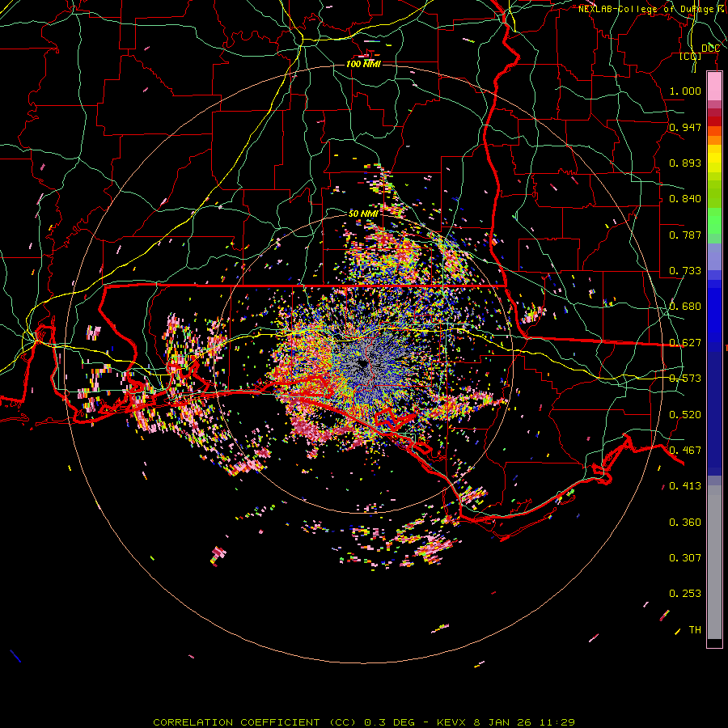Viewport: 728px width, 728px height.
Task: Click the 0.520 legend value
Action: pos(685,415)
